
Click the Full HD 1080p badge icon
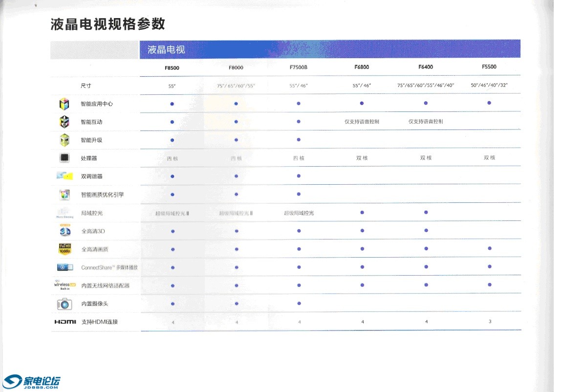(65, 249)
